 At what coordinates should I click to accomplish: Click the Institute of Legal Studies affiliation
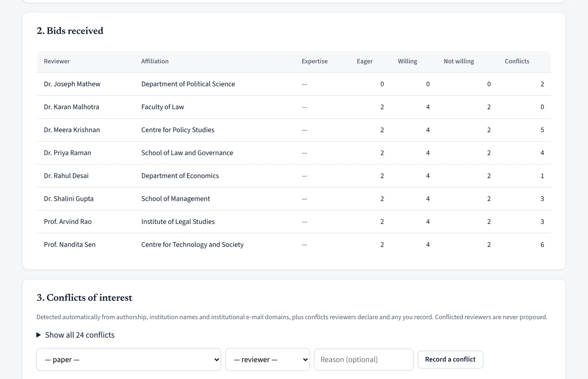[178, 221]
